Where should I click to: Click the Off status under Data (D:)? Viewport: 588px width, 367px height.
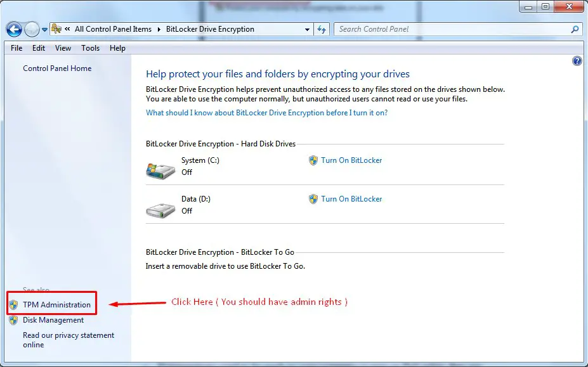click(x=186, y=211)
